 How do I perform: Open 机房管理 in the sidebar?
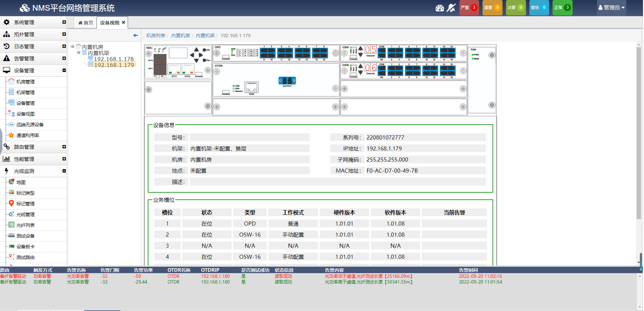(25, 82)
